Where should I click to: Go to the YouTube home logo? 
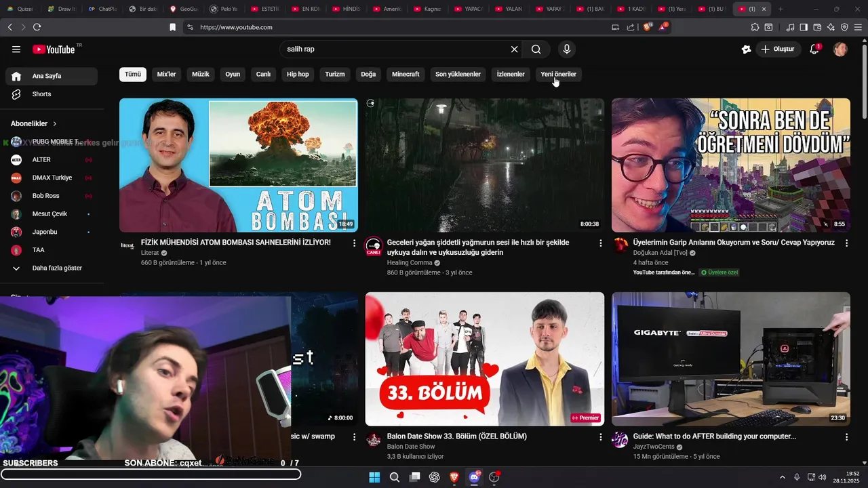[54, 49]
